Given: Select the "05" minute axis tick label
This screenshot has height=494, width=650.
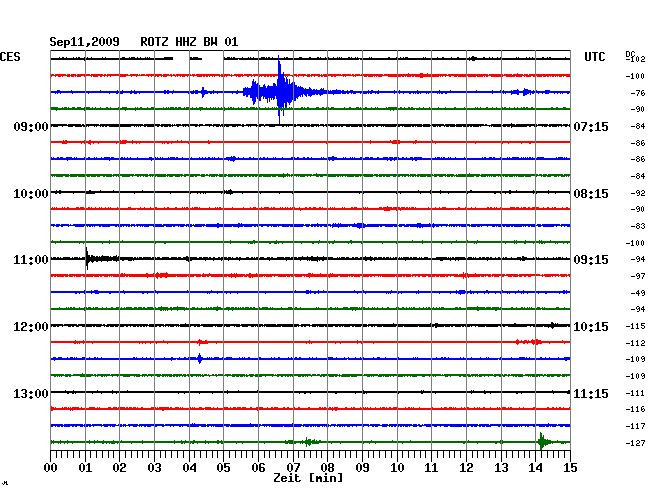Looking at the screenshot, I should tap(223, 468).
